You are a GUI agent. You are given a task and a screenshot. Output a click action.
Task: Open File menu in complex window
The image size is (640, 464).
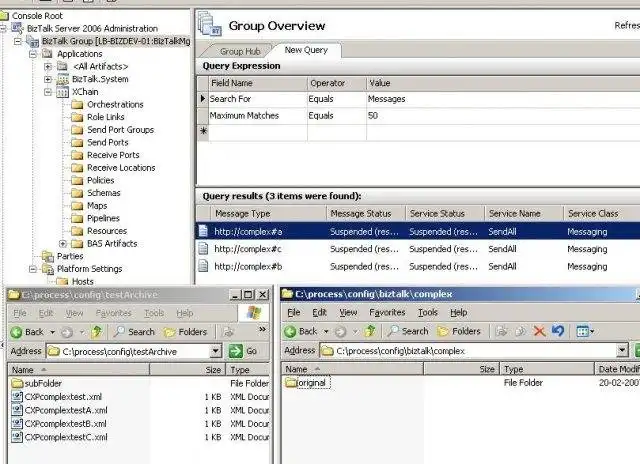coord(293,313)
